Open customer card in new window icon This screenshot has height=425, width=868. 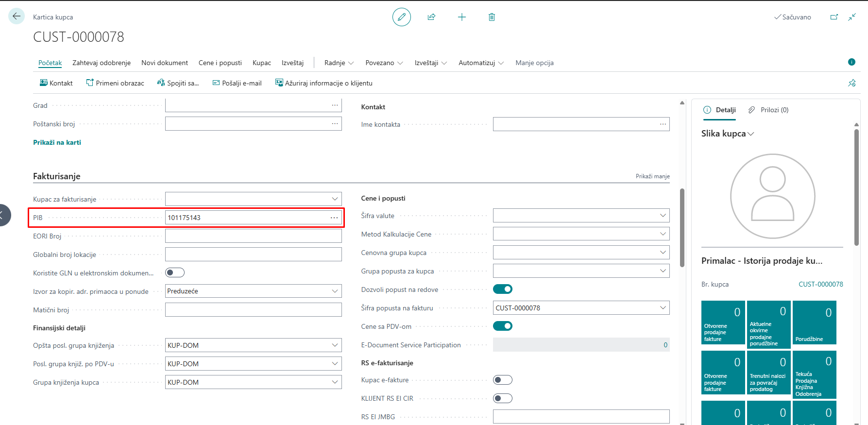click(834, 17)
